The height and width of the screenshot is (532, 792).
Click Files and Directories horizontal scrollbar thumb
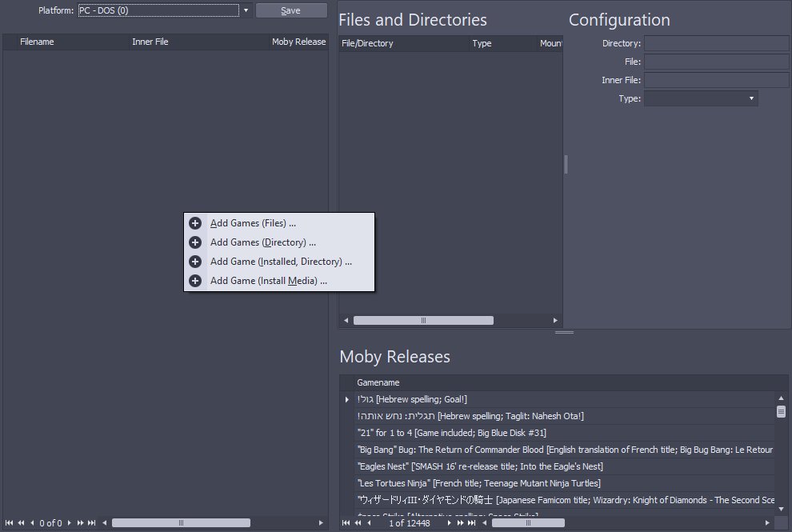coord(423,320)
